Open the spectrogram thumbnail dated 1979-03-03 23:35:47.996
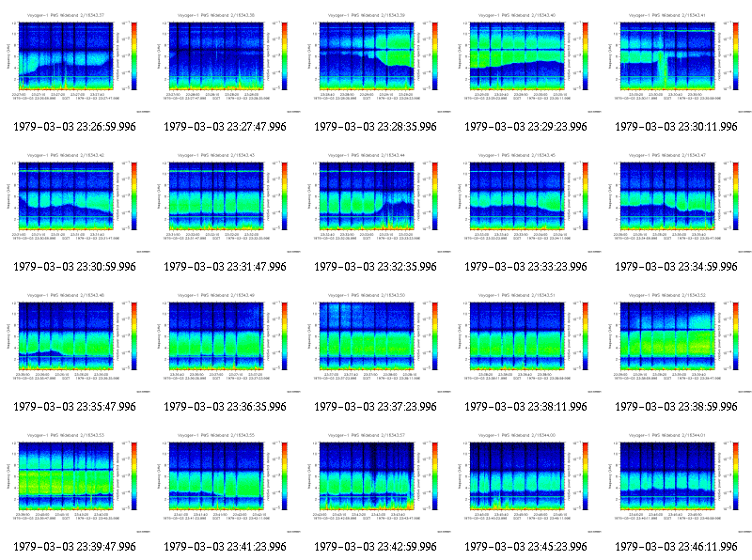 coord(75,342)
